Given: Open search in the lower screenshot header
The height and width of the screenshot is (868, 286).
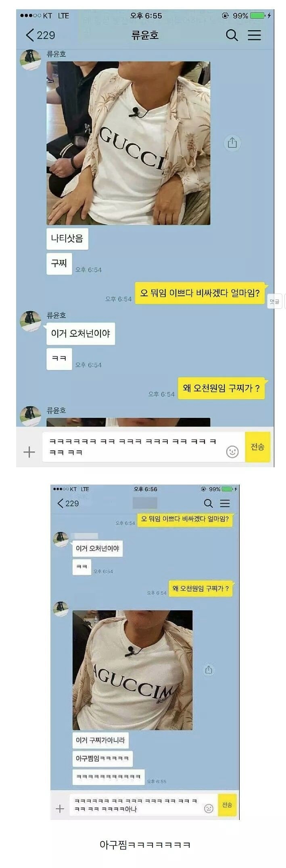Looking at the screenshot, I should [x=208, y=503].
